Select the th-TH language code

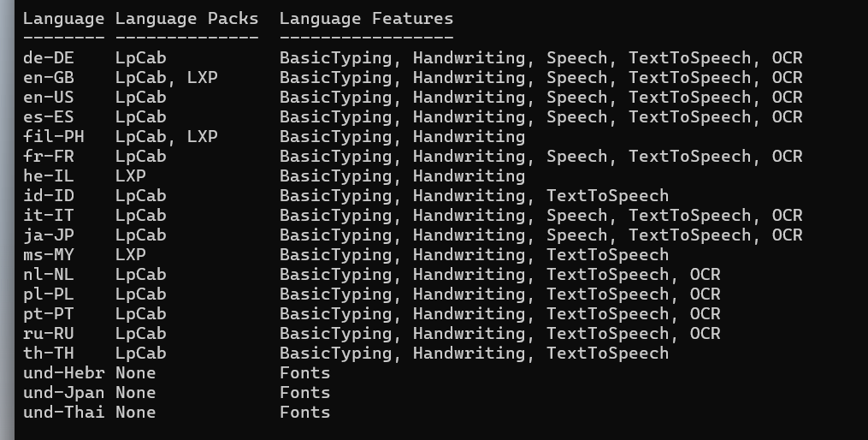[x=48, y=353]
